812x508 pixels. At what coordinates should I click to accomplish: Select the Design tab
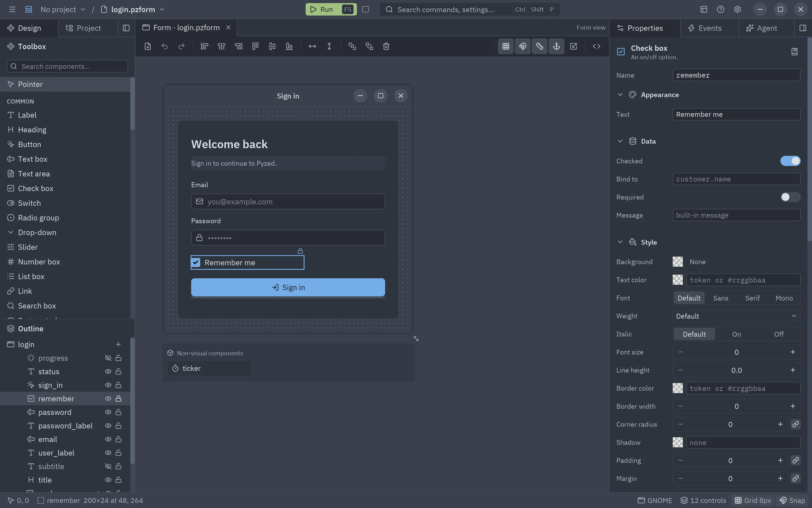click(x=29, y=28)
